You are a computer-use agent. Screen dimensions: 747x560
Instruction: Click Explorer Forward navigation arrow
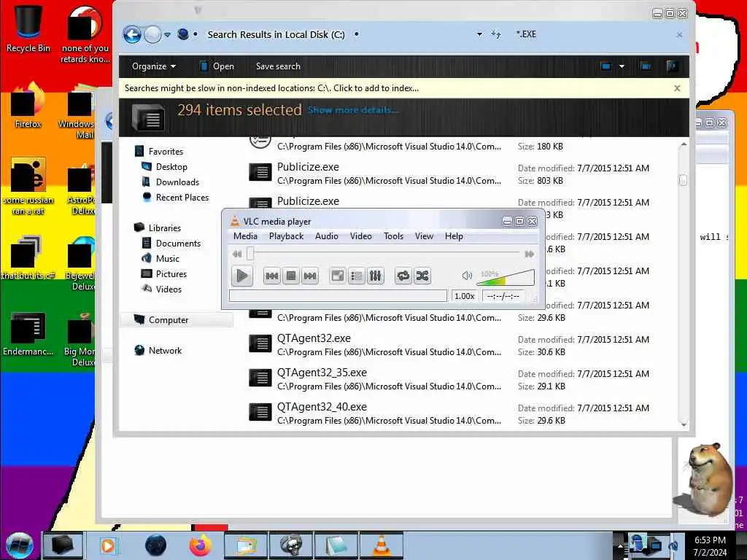(x=152, y=34)
